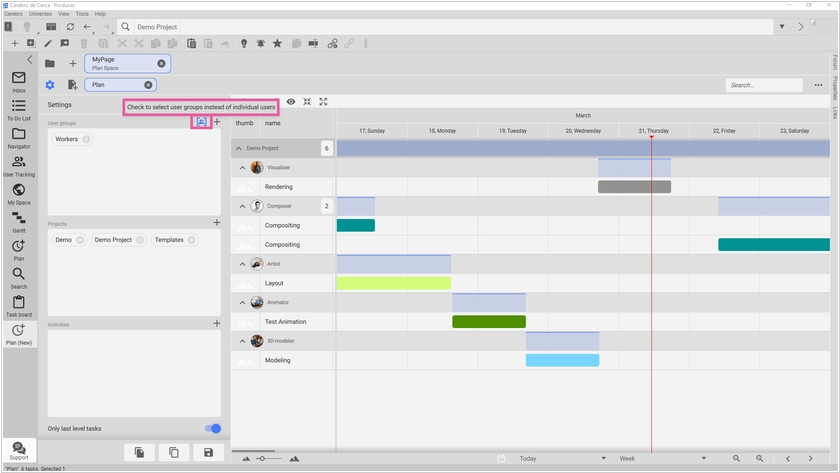
Task: Open Plan (New) in sidebar
Action: tap(19, 334)
